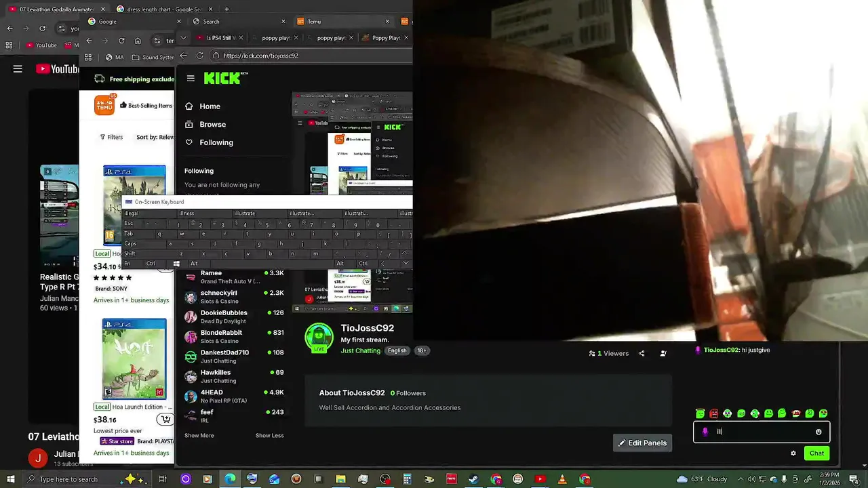Open Temu Filters
The image size is (868, 488).
(111, 137)
